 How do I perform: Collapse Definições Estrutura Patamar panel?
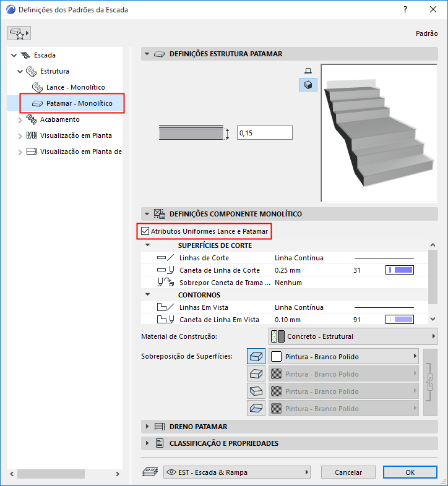(147, 54)
